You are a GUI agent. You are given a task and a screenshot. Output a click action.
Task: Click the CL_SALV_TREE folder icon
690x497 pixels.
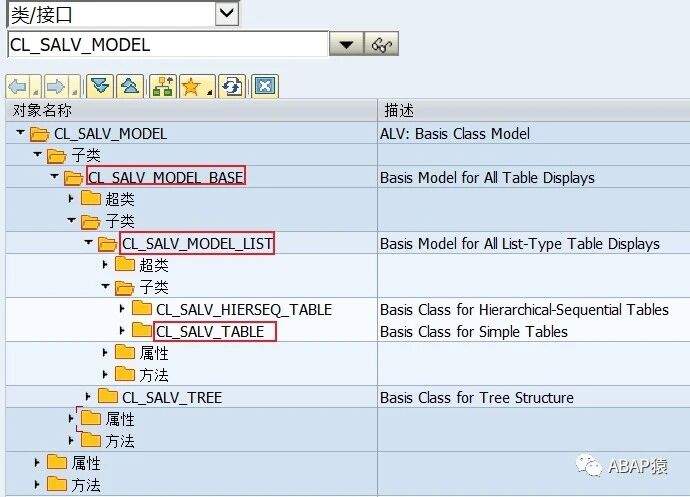pyautogui.click(x=108, y=396)
